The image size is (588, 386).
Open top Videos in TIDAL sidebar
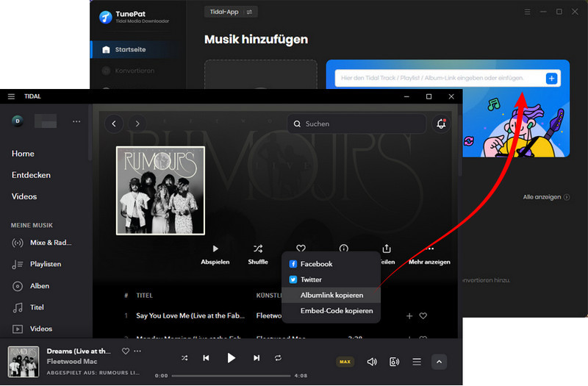24,196
